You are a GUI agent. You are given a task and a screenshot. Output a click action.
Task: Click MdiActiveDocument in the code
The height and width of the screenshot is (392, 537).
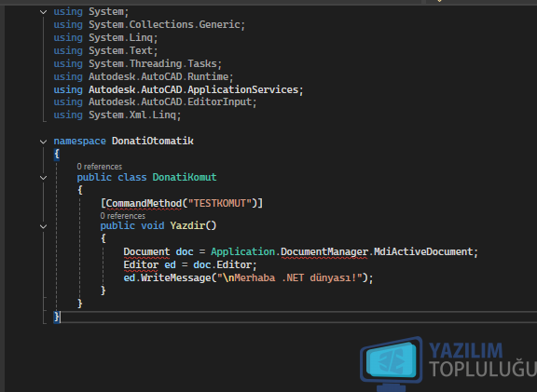click(x=423, y=252)
